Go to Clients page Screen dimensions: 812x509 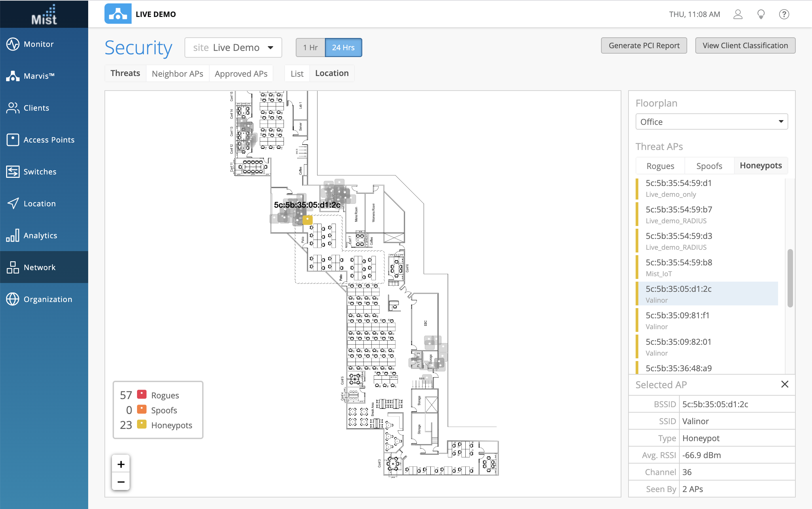coord(36,108)
